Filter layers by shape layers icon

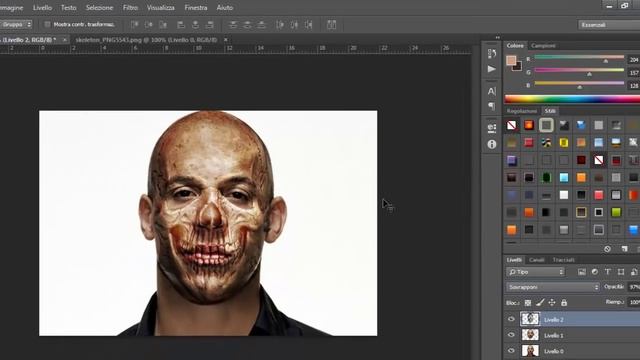point(621,272)
